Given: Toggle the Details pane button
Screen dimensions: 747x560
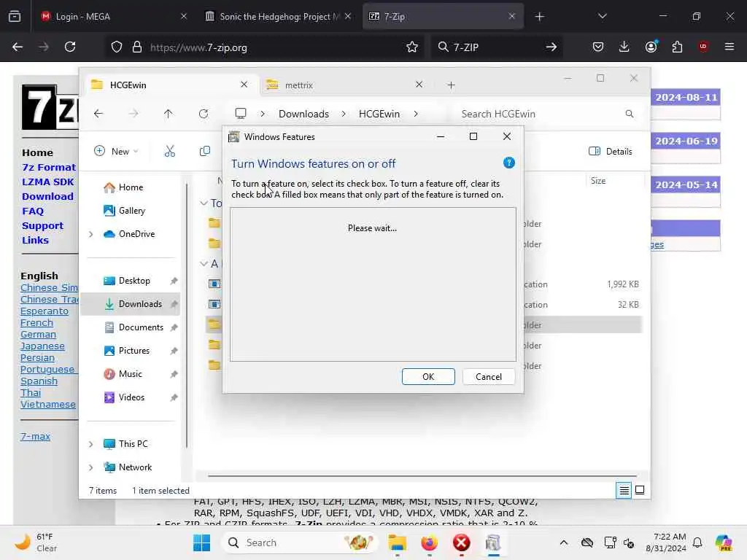Looking at the screenshot, I should point(611,152).
